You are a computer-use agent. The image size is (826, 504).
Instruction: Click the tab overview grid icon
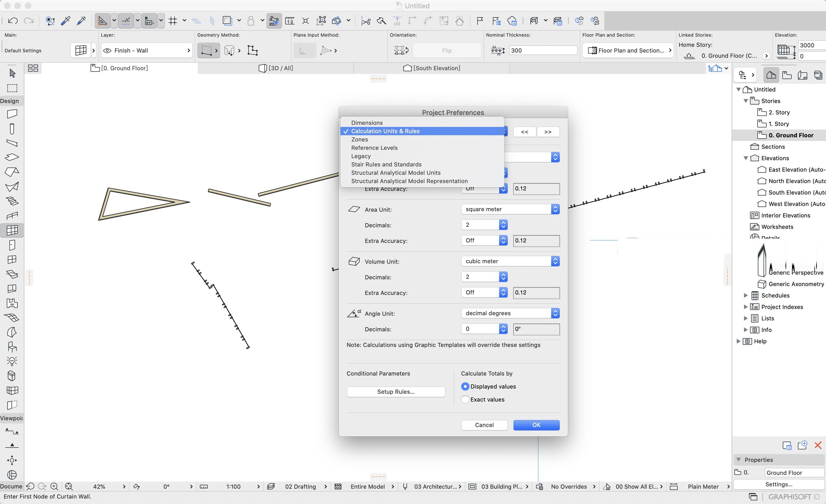[33, 68]
